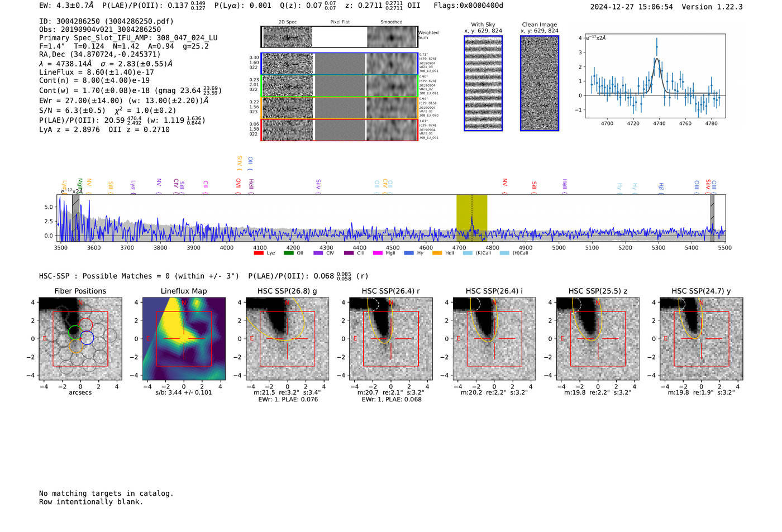The image size is (782, 532).
Task: Select the HSC SSP r-band cutout
Action: tap(391, 339)
